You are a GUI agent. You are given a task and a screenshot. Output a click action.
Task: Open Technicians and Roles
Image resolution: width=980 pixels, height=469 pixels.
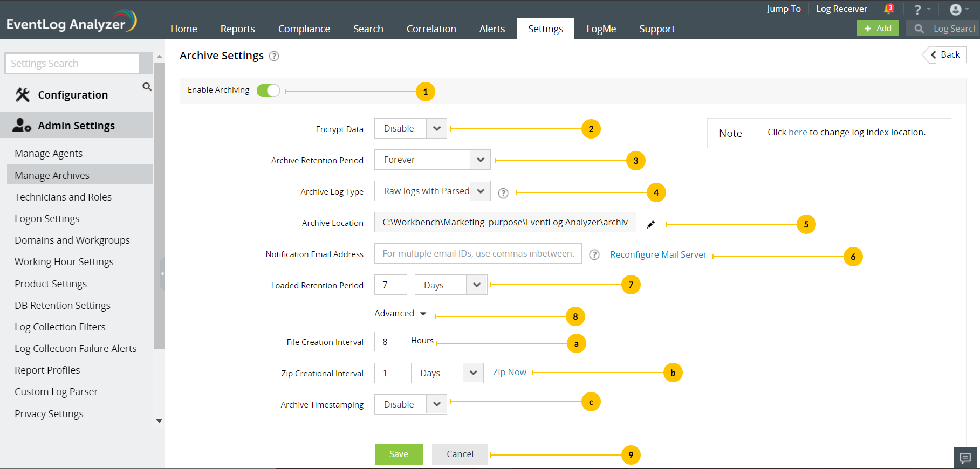tap(63, 197)
